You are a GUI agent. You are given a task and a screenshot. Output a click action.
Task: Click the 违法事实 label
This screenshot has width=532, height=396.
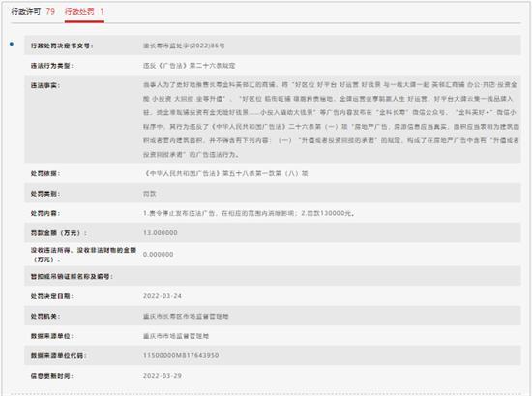(45, 85)
